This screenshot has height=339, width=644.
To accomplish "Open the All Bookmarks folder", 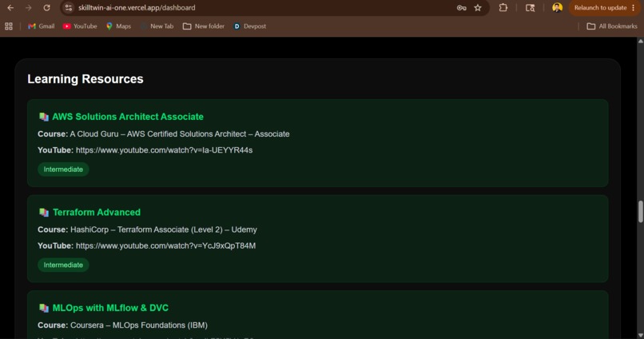I will click(612, 26).
